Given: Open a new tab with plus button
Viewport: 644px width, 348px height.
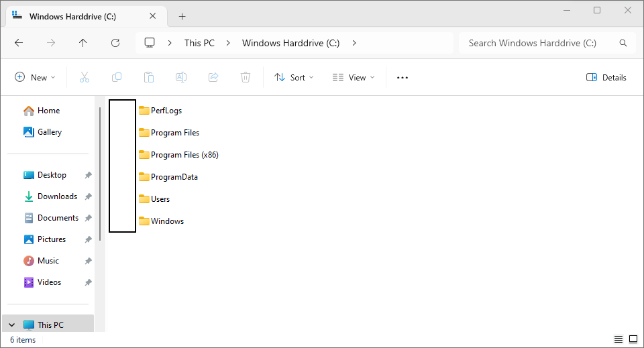Looking at the screenshot, I should (x=182, y=16).
